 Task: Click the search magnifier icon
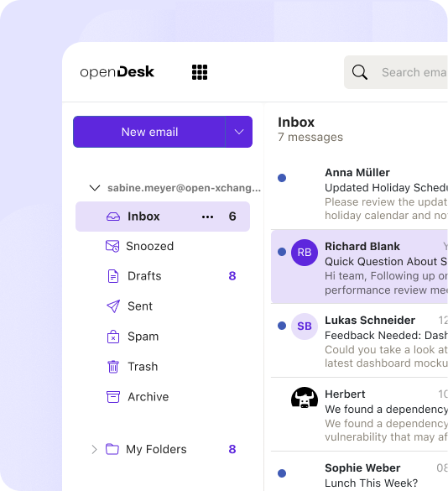coord(359,72)
